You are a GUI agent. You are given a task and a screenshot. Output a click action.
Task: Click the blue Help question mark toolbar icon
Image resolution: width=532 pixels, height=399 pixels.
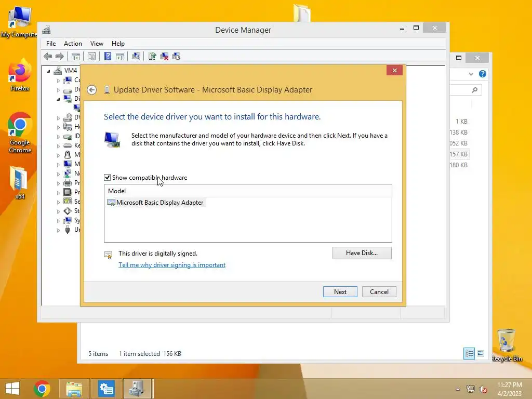[108, 56]
